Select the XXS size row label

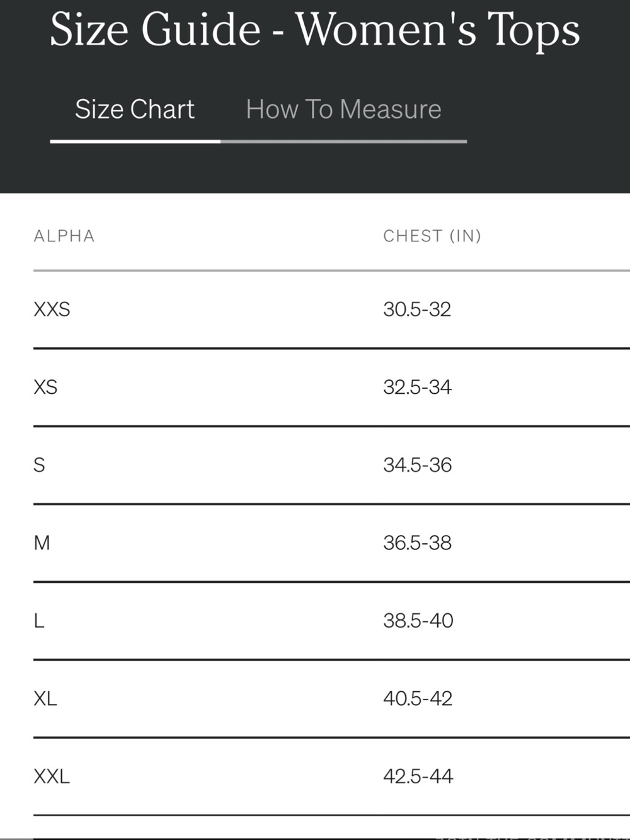pos(52,309)
